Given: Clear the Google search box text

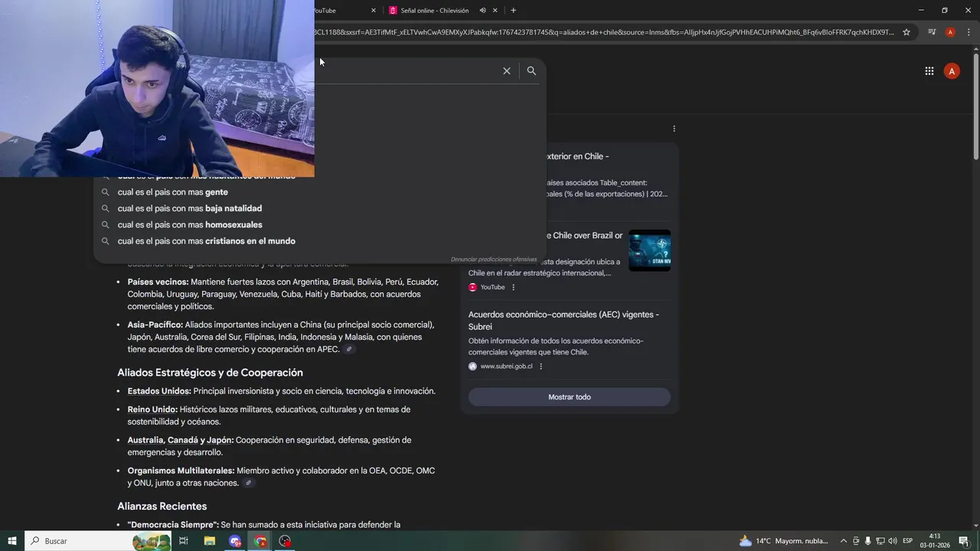Looking at the screenshot, I should pyautogui.click(x=506, y=70).
